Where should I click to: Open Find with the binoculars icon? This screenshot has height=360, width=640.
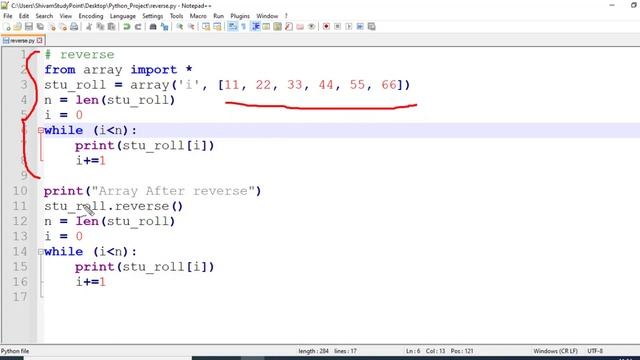pyautogui.click(x=153, y=27)
